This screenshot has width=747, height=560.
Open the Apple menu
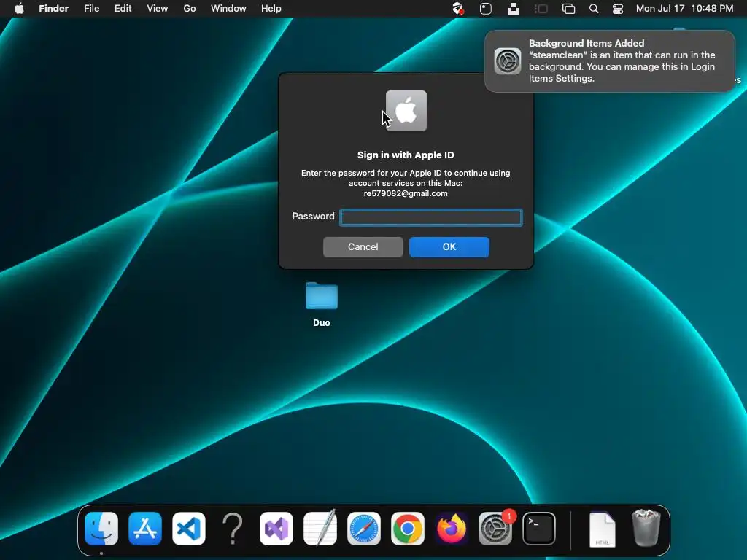click(x=19, y=9)
